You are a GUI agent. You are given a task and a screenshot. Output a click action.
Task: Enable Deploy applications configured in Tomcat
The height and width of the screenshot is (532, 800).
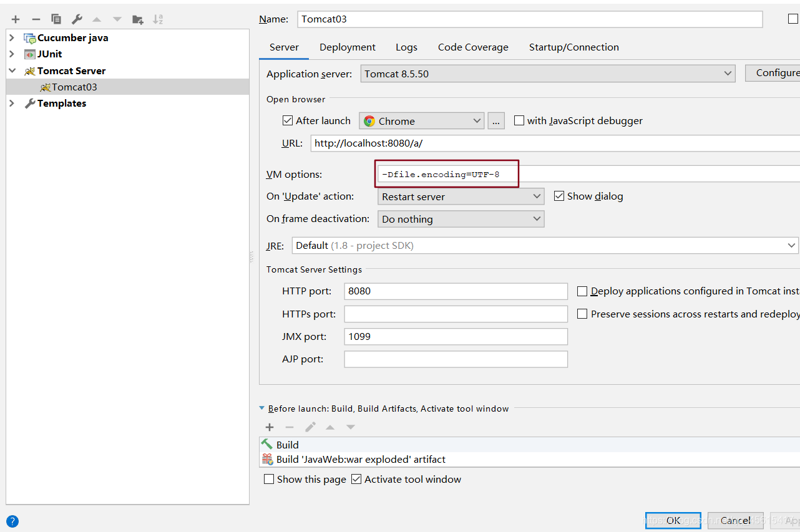[x=582, y=291]
